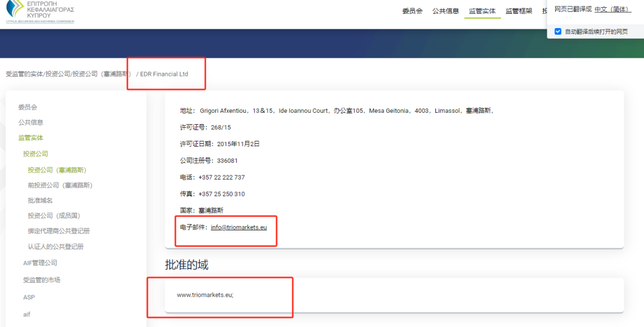Open 投资公司（成员国） in the sidebar
Image resolution: width=644 pixels, height=327 pixels.
(54, 215)
